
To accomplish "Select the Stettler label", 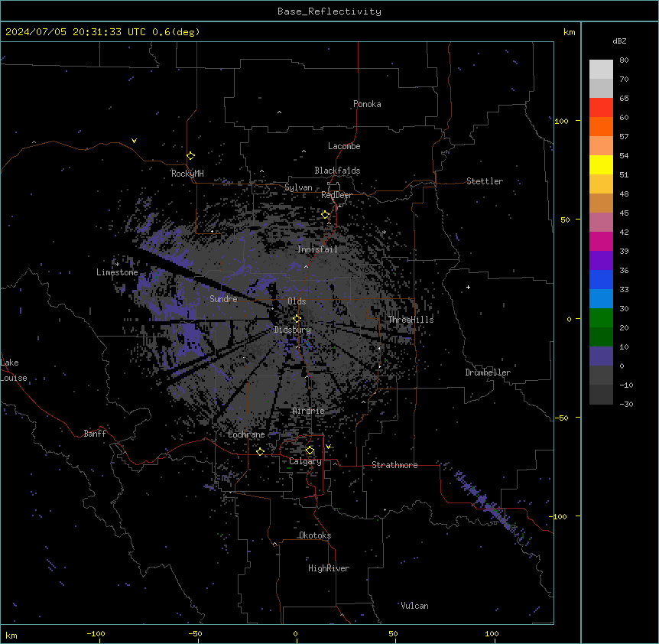I will [x=485, y=181].
